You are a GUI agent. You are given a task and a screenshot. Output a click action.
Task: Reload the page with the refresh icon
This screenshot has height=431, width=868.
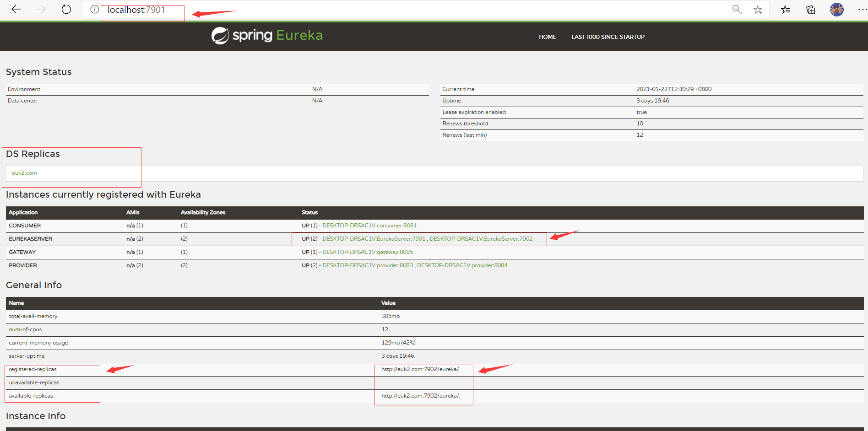(x=66, y=9)
